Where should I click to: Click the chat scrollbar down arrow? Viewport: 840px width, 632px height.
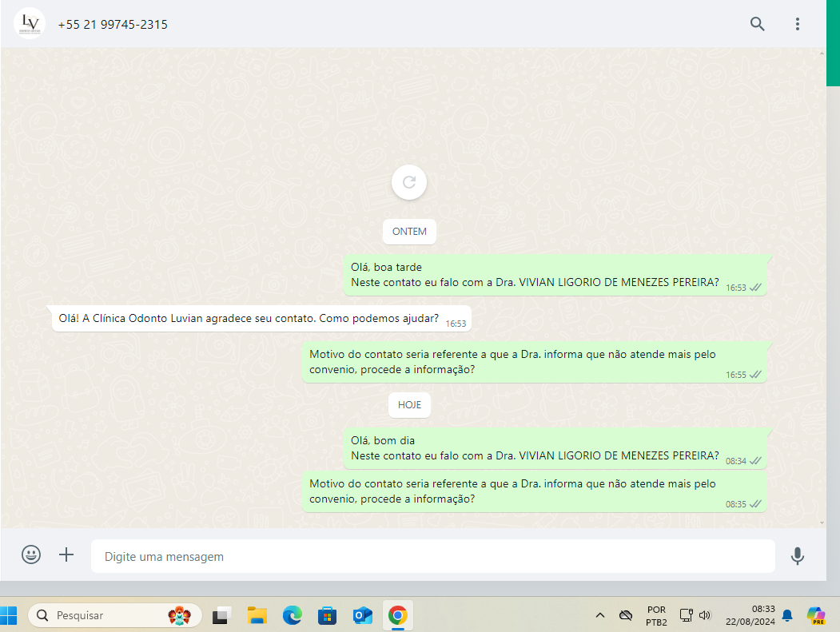tap(822, 523)
